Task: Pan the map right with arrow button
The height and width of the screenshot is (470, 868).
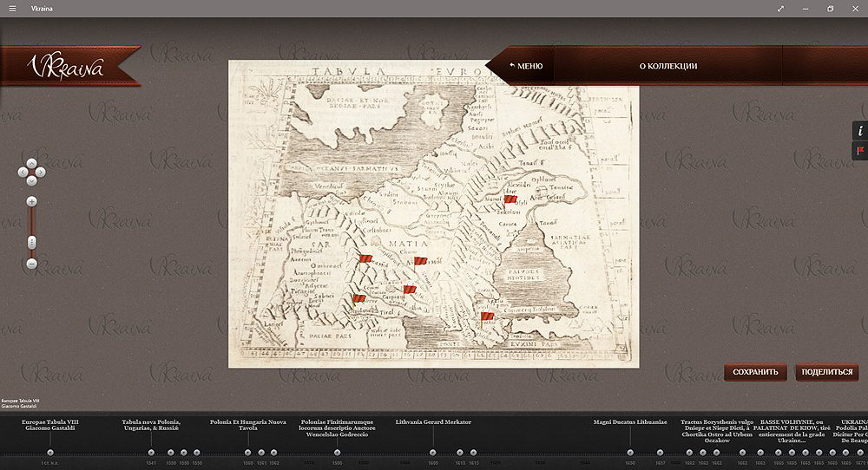Action: point(41,173)
